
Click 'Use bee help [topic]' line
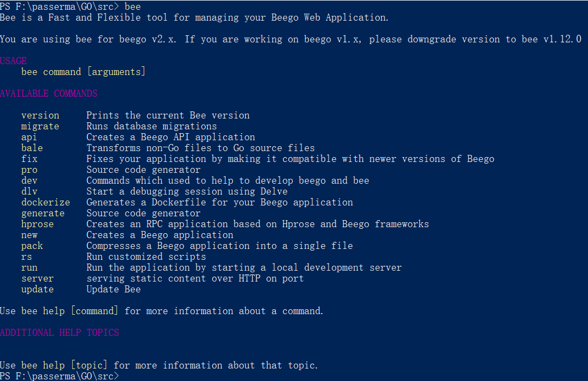tap(159, 366)
